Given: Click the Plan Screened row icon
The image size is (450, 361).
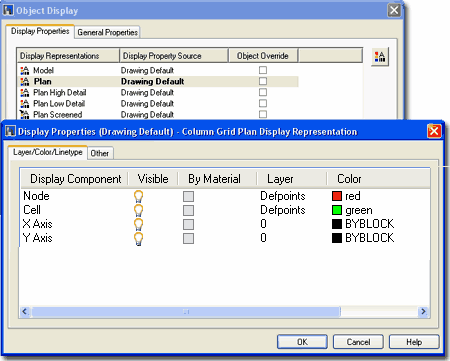Looking at the screenshot, I should (25, 114).
